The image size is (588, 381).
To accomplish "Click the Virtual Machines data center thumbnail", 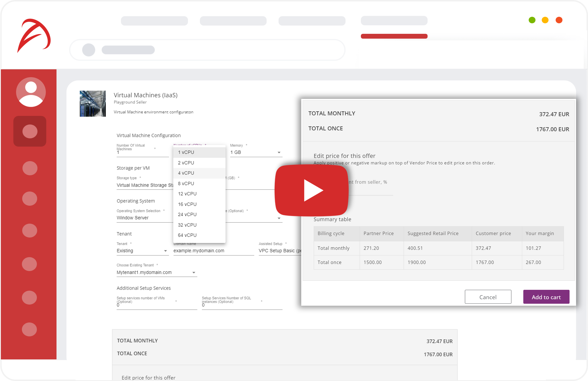I will click(x=93, y=104).
